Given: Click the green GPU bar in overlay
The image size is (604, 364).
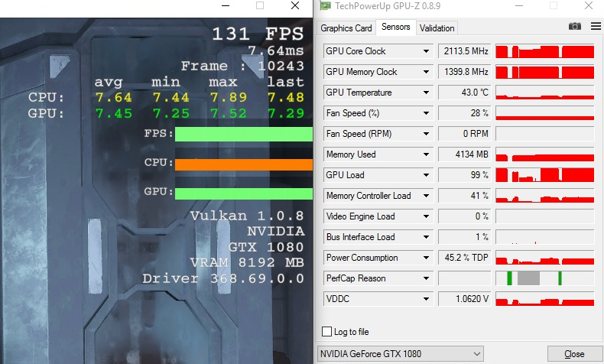Looking at the screenshot, I should 244,193.
